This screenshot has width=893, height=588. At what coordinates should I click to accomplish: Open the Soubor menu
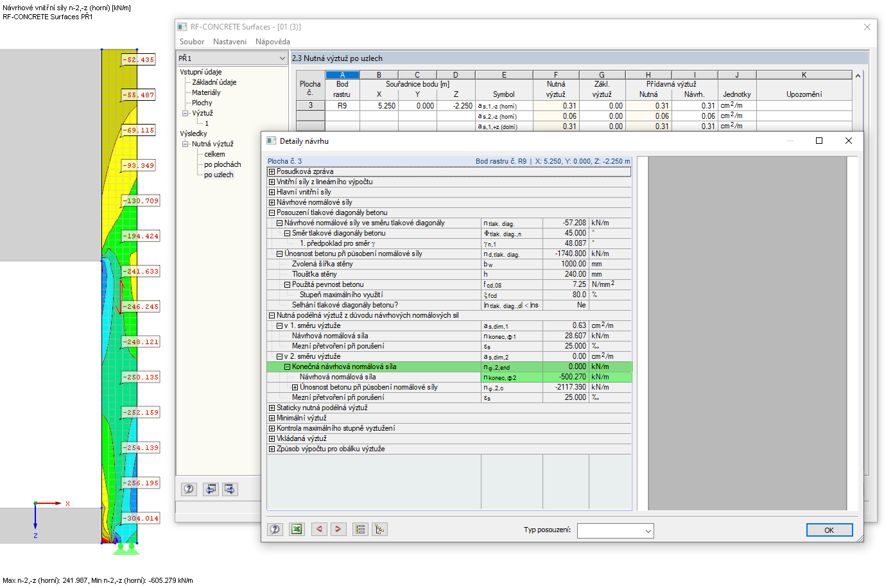tap(192, 42)
